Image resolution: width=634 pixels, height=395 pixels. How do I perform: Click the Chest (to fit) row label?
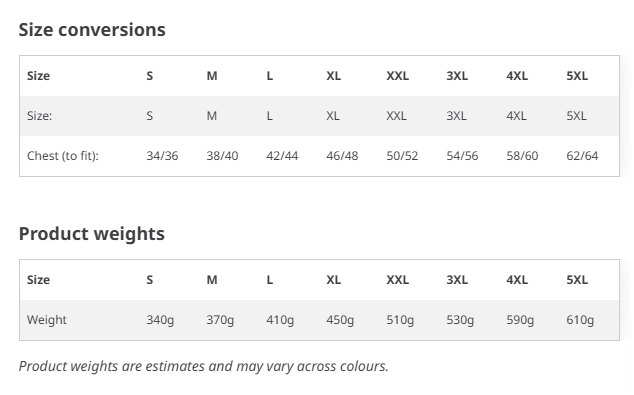click(63, 156)
